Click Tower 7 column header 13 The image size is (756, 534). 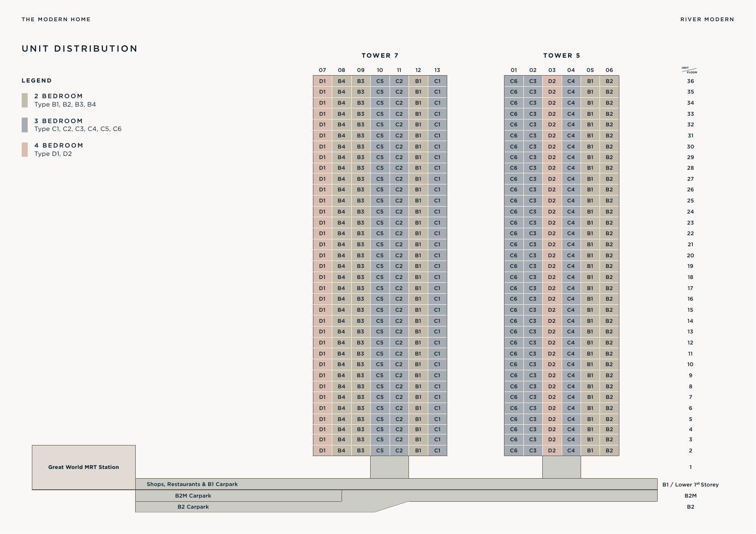437,70
